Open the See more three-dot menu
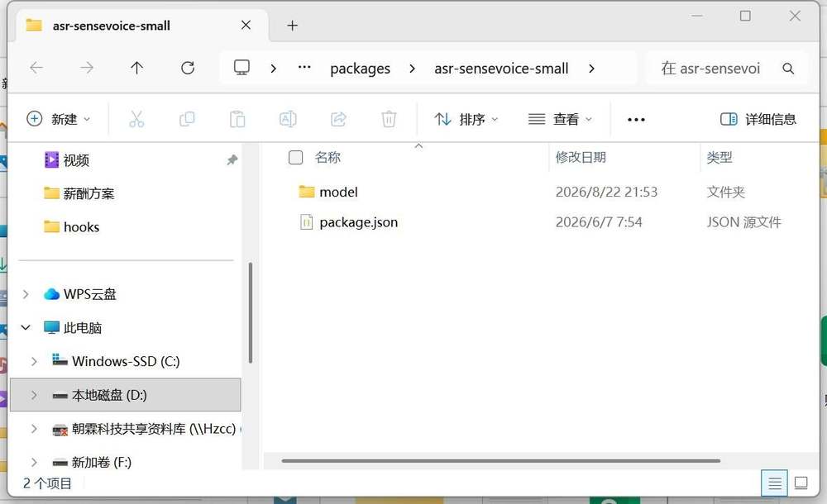This screenshot has width=827, height=504. (636, 120)
